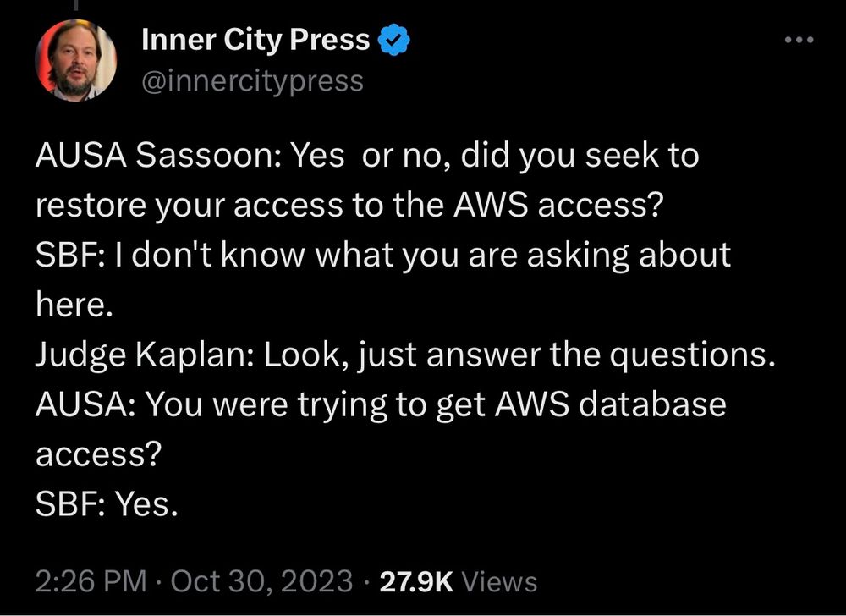
Task: Click the Inner City Press display name
Action: coord(255,38)
